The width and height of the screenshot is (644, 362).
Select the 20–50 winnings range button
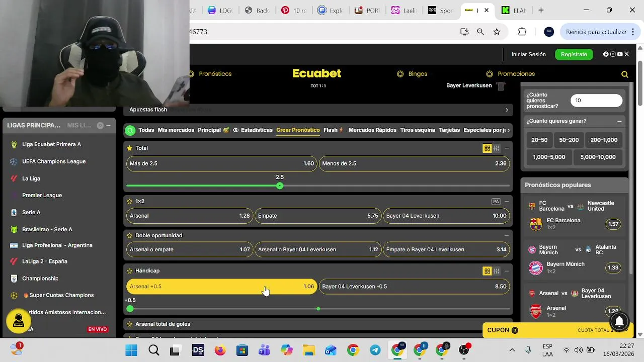point(539,140)
